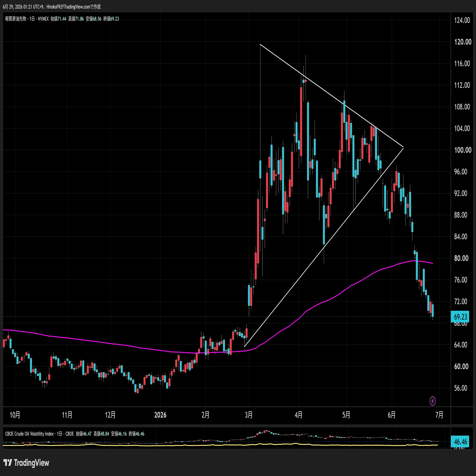This screenshot has width=476, height=476.
Task: Click the 軽質原油先物 symbol title
Action: (16, 19)
